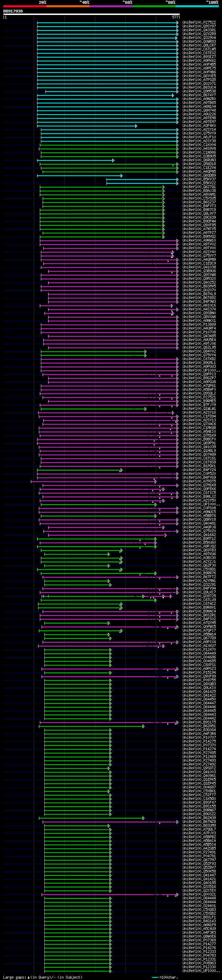
Task: Select label UniRef100_Q41038
Action: 199,267
